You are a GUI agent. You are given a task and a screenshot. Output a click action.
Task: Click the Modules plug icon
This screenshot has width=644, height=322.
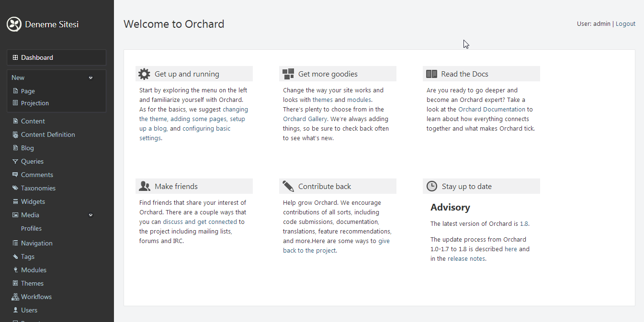tap(15, 270)
